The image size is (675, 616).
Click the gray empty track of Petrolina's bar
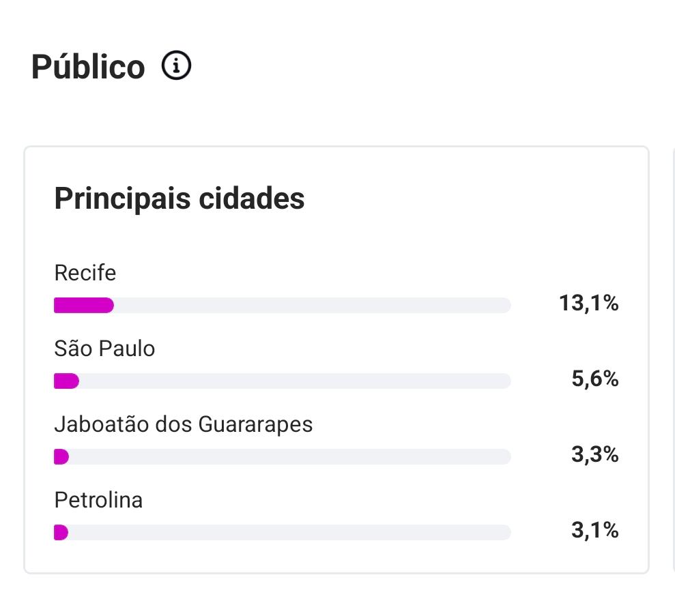(289, 533)
